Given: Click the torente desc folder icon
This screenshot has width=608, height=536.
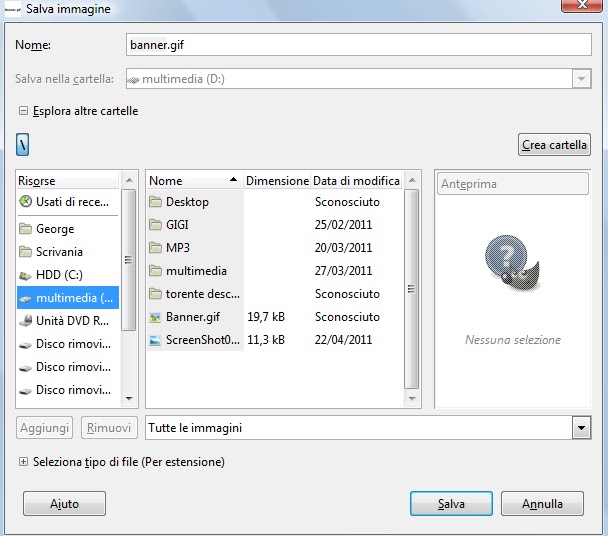Looking at the screenshot, I should click(155, 294).
